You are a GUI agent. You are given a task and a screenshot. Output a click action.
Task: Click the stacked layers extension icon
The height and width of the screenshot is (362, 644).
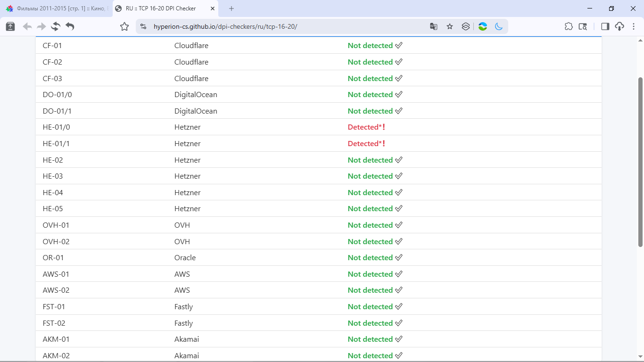coord(466,26)
